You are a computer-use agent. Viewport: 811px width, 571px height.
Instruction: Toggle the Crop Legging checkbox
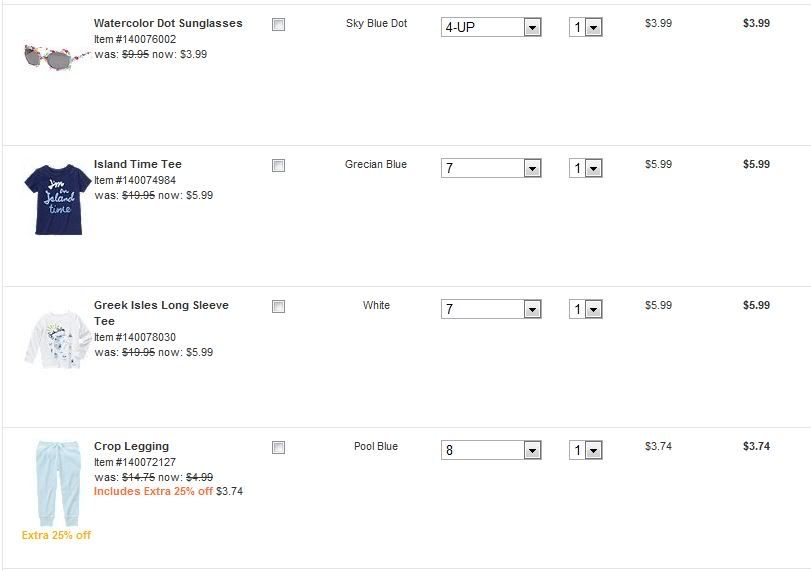[x=278, y=448]
